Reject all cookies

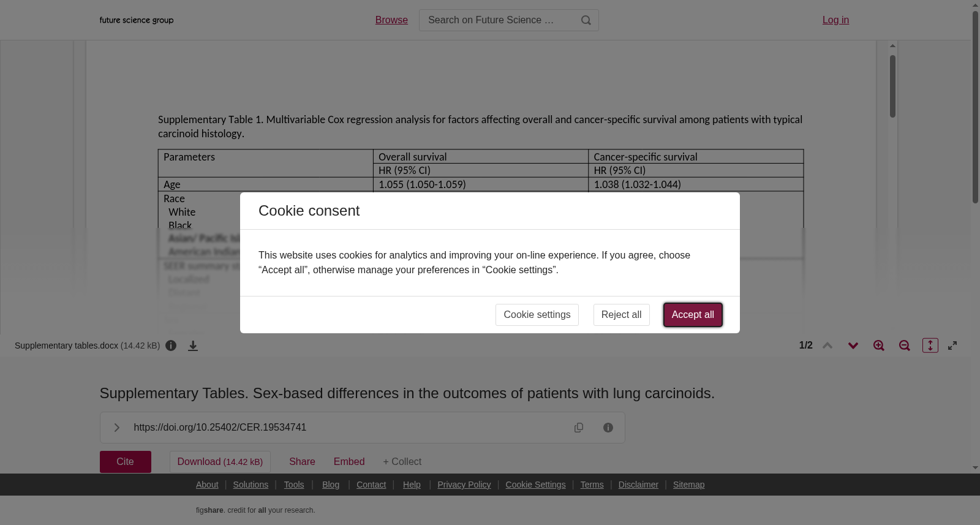click(x=622, y=315)
